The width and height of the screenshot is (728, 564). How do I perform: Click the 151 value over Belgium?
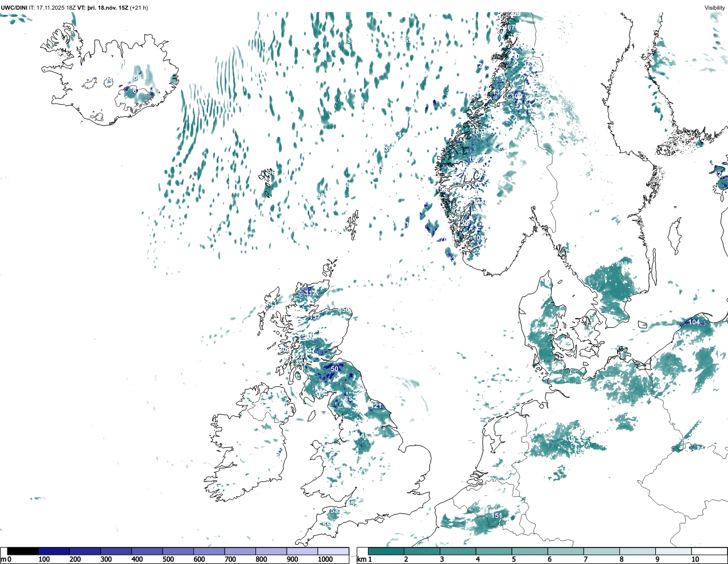coord(497,516)
